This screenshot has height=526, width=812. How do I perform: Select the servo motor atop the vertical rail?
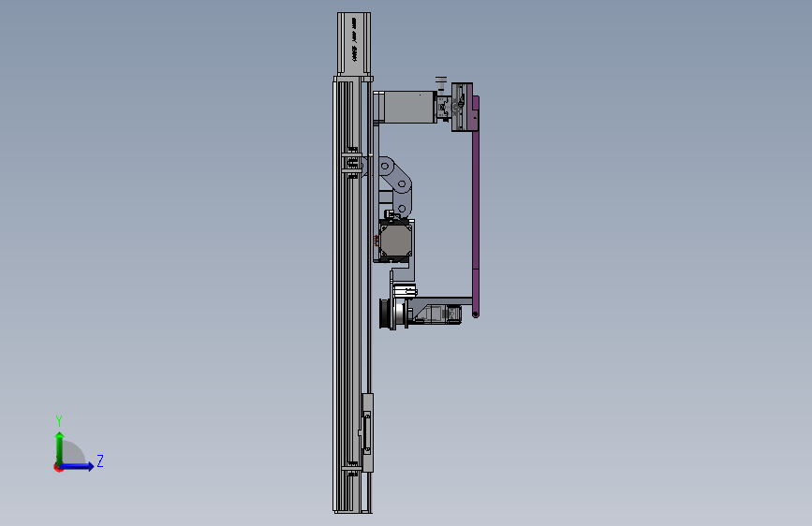coord(354,45)
